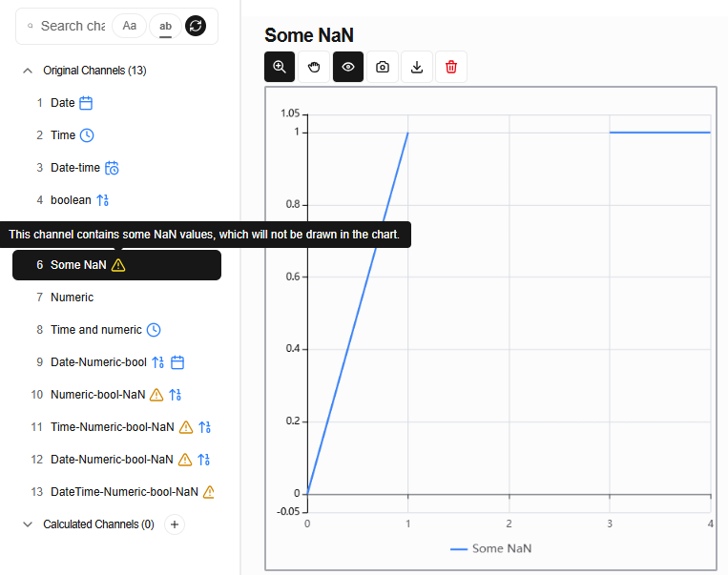
Task: Toggle whole-word match ab option
Action: [x=166, y=26]
